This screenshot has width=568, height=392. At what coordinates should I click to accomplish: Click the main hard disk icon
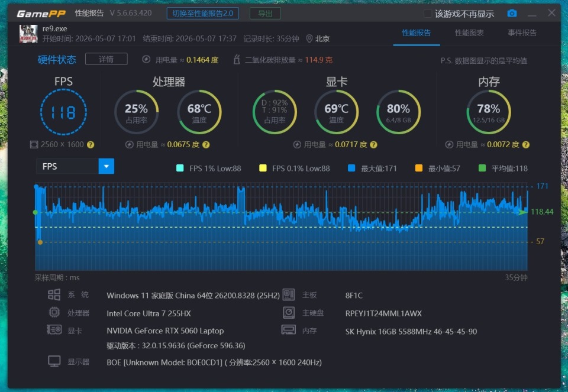(288, 312)
